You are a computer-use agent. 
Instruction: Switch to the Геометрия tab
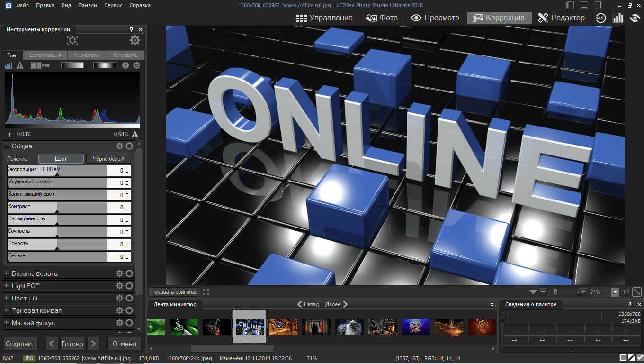coord(87,55)
